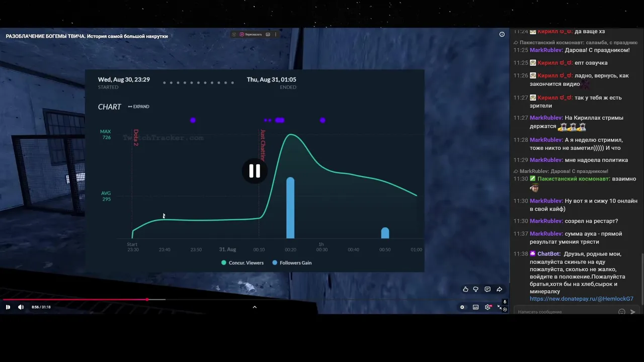Click the MAX 726 label on chart
Screen dimensions: 644x362
[105, 134]
